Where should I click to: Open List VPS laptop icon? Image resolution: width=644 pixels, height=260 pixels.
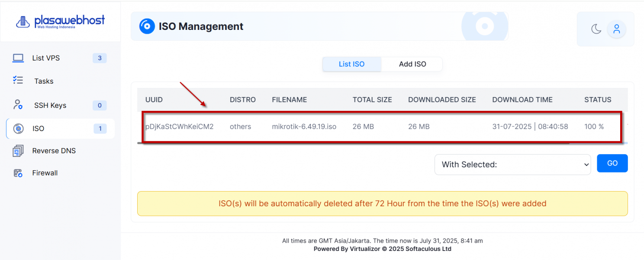pos(18,58)
